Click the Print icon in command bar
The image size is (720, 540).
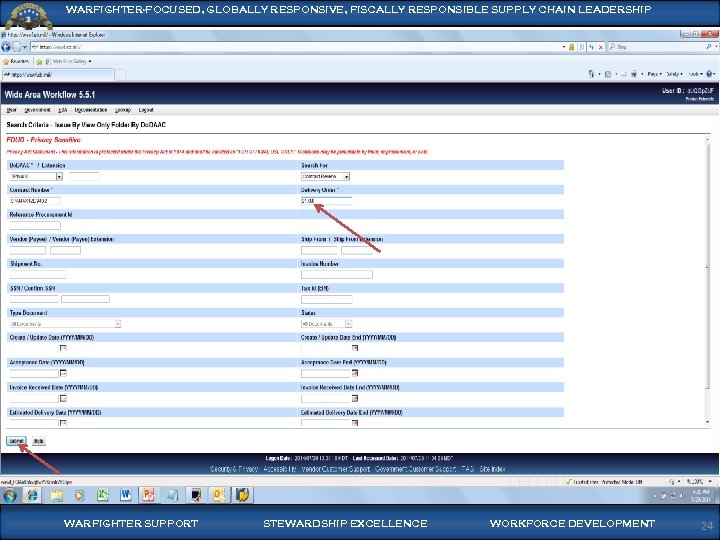[x=634, y=74]
